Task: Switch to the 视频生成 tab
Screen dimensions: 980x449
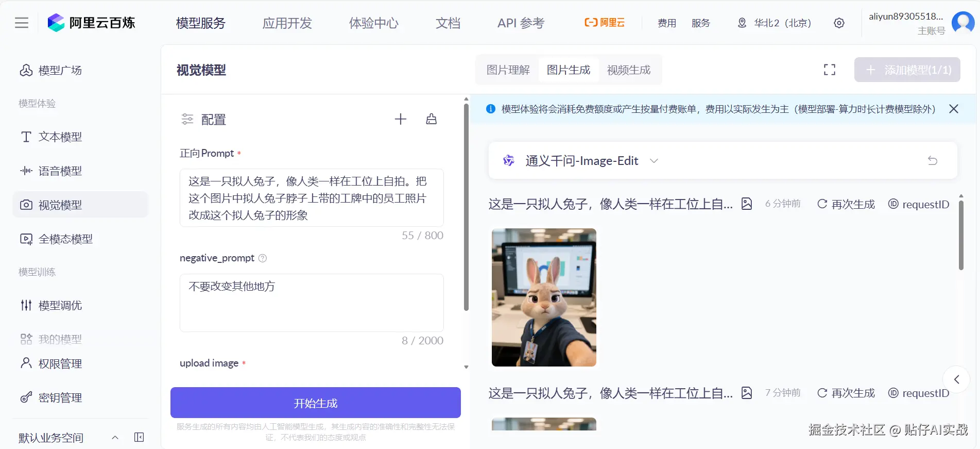Action: (629, 70)
